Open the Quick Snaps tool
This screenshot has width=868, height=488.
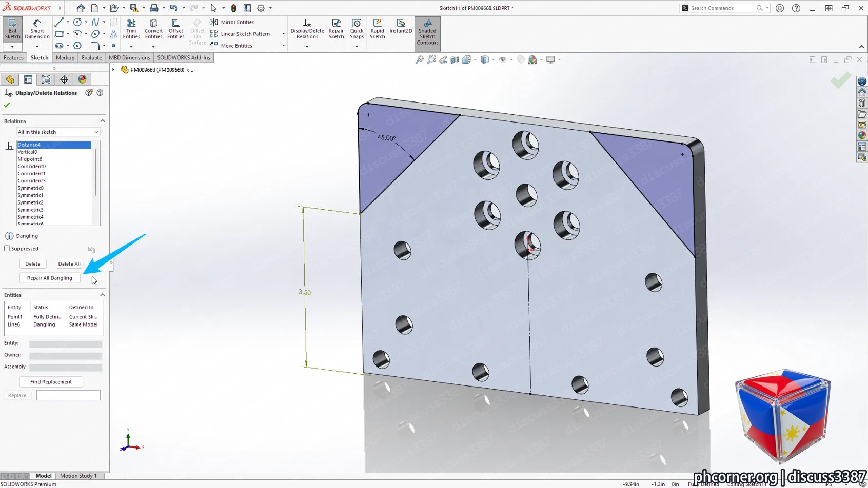click(357, 29)
